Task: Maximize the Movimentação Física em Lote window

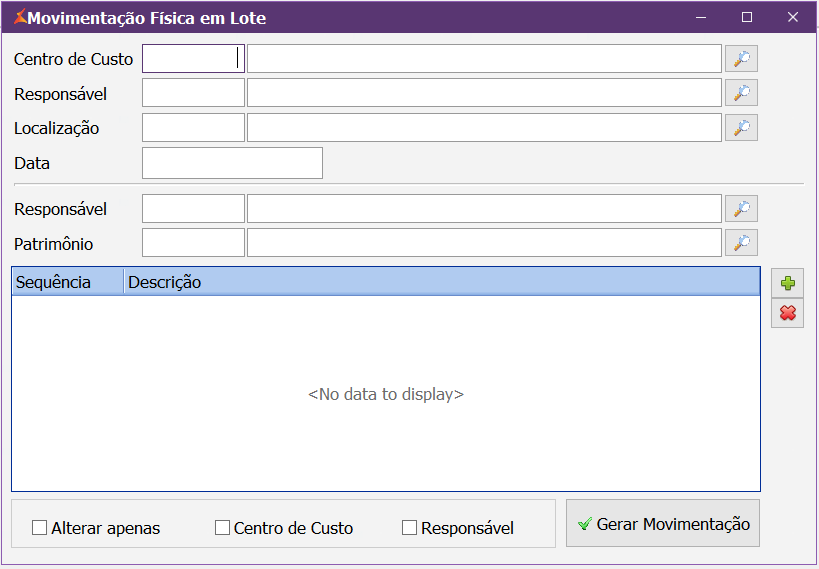Action: [747, 17]
